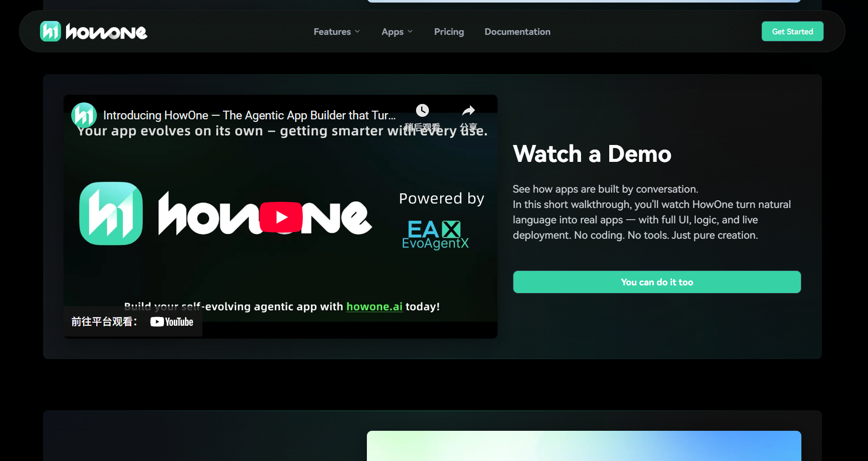Expand the Features dropdown menu

[x=337, y=32]
